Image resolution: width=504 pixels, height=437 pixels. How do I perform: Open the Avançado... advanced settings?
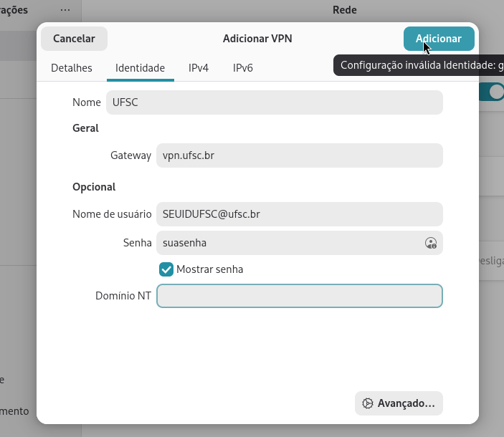coord(399,403)
